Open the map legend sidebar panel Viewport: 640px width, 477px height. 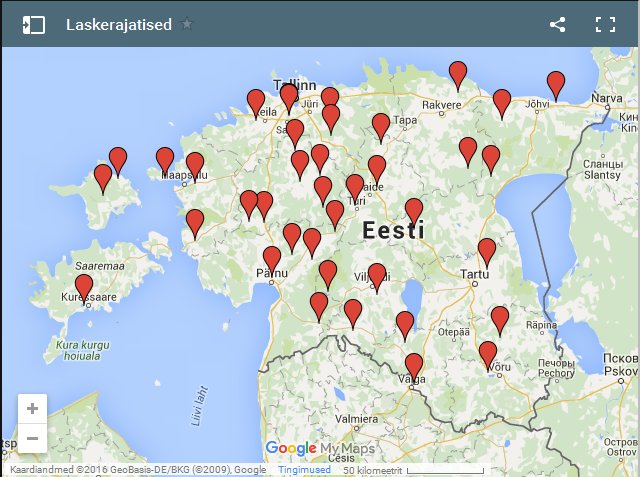point(34,25)
